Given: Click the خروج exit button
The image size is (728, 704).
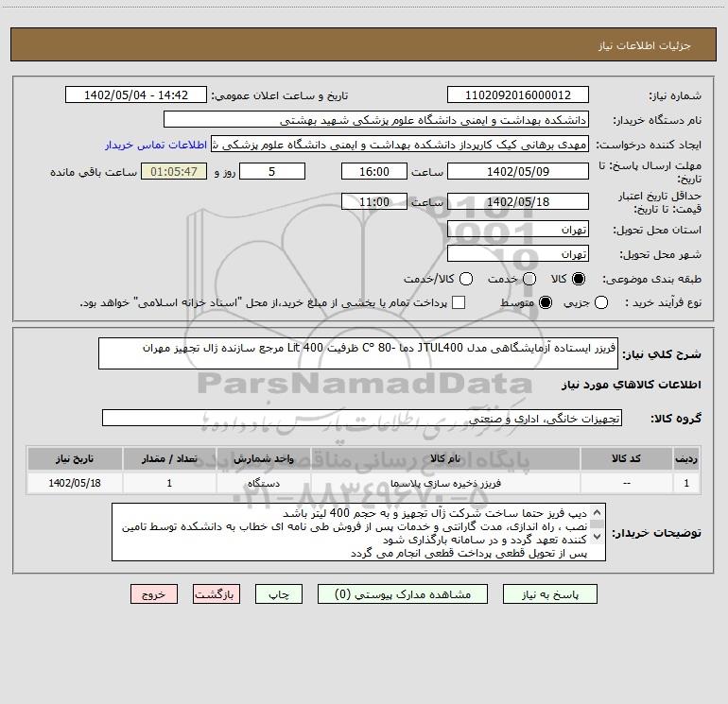Looking at the screenshot, I should coord(154,594).
